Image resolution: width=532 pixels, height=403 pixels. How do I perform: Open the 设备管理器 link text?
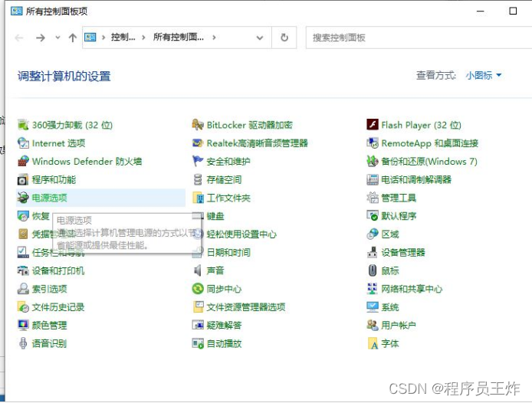[403, 252]
